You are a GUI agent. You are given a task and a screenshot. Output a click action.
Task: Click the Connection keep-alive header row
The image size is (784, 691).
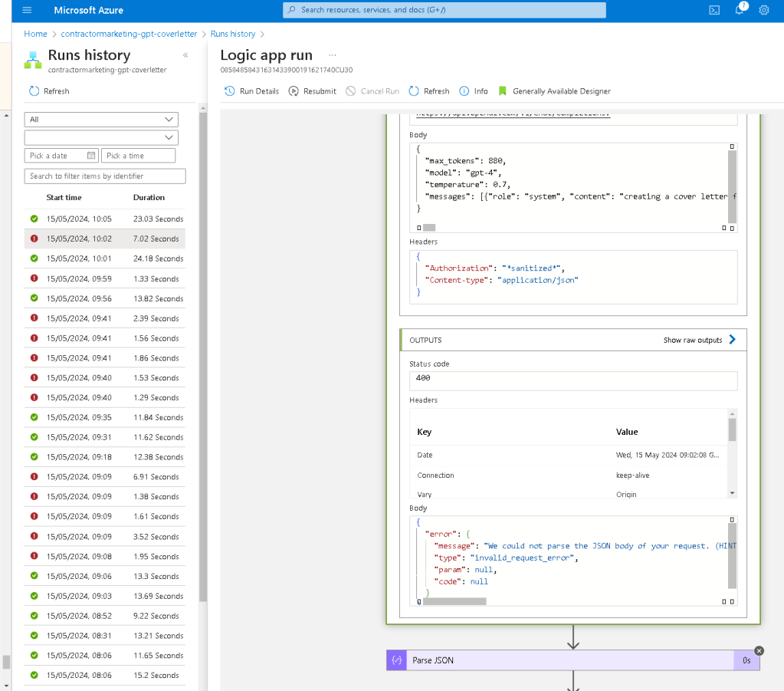tap(568, 475)
